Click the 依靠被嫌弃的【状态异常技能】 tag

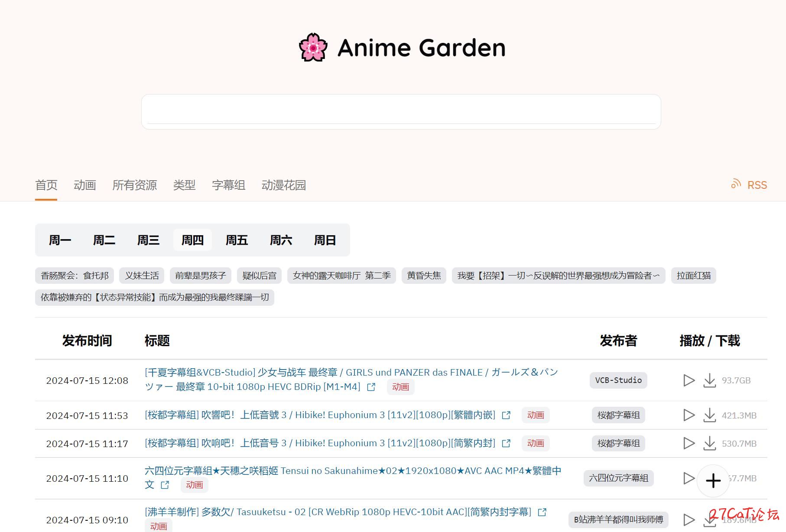coord(155,297)
